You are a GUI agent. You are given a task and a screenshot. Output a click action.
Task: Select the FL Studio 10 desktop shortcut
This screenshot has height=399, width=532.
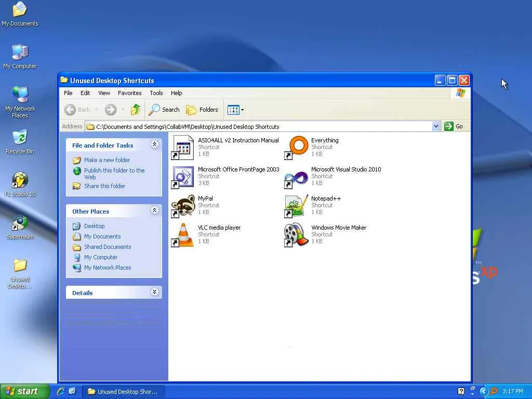pos(20,184)
